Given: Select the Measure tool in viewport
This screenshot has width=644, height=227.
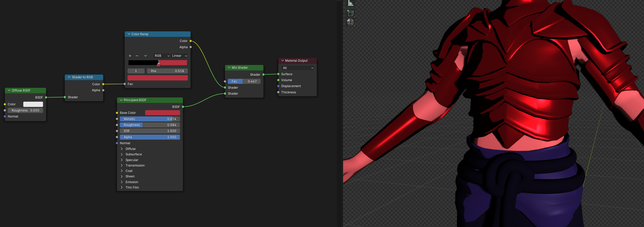Looking at the screenshot, I should 350,3.
